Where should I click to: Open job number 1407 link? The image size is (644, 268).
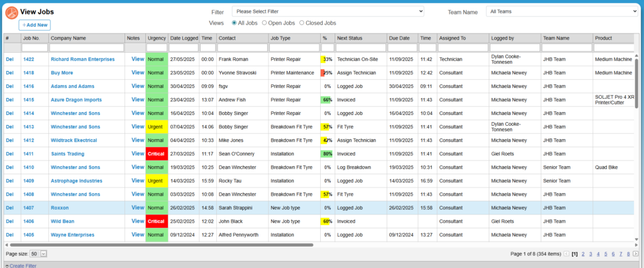click(29, 208)
